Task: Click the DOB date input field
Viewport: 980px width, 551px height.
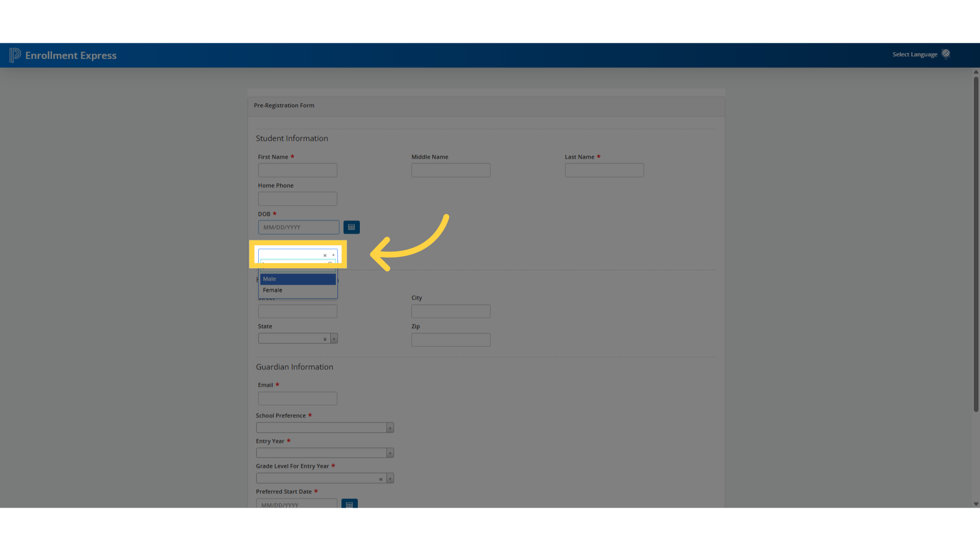Action: coord(299,227)
